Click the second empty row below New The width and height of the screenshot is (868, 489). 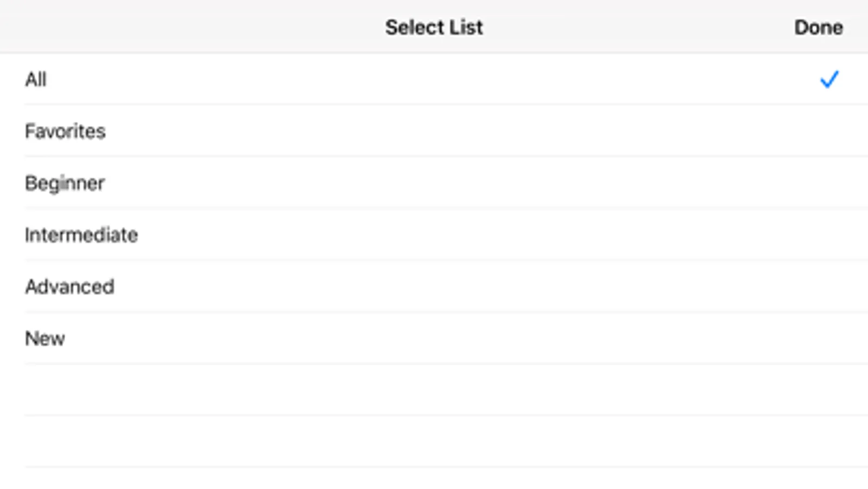point(434,441)
